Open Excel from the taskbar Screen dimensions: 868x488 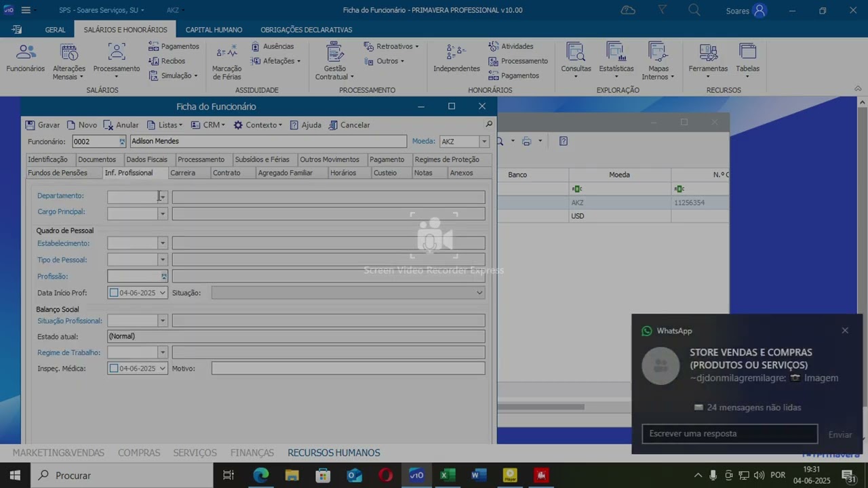click(x=448, y=475)
